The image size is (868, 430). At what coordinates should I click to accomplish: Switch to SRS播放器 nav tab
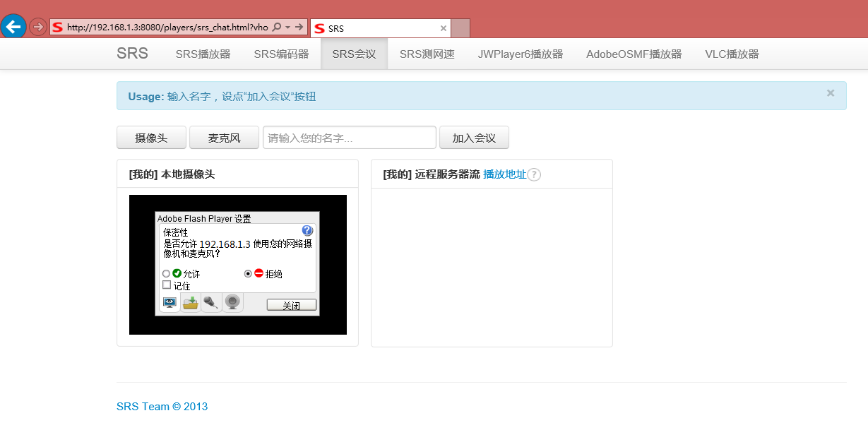tap(203, 54)
